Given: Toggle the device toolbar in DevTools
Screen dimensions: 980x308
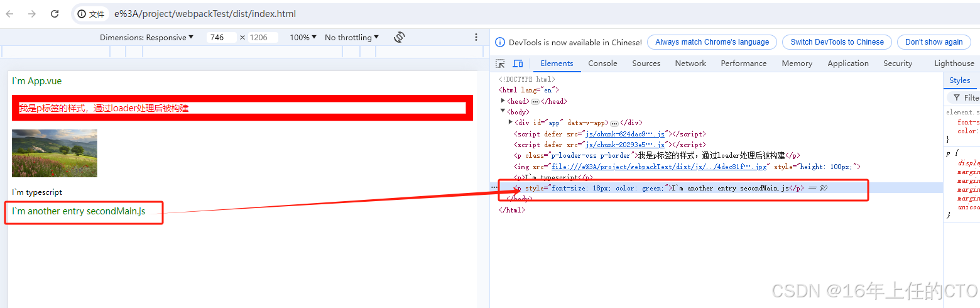Looking at the screenshot, I should pos(518,63).
